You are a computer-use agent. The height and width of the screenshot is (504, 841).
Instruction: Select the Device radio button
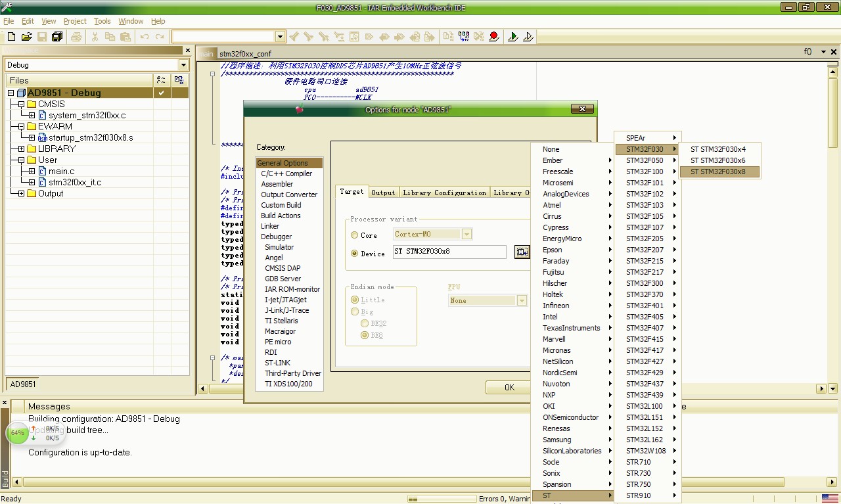355,253
